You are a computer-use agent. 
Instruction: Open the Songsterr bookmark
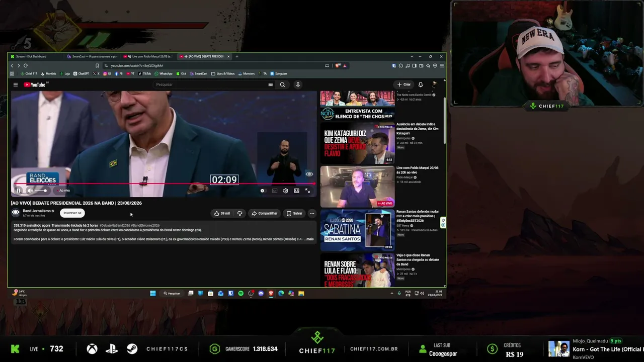(x=279, y=73)
